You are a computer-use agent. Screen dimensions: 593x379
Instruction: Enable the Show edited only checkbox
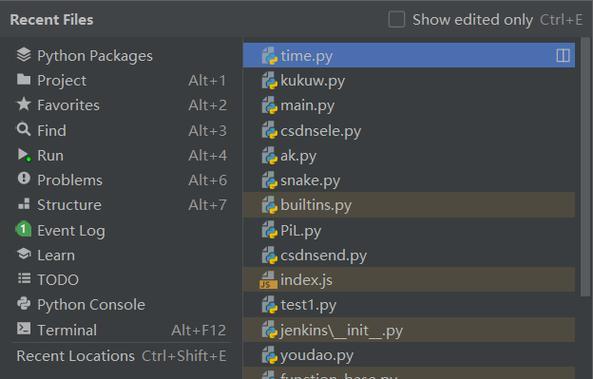tap(396, 19)
